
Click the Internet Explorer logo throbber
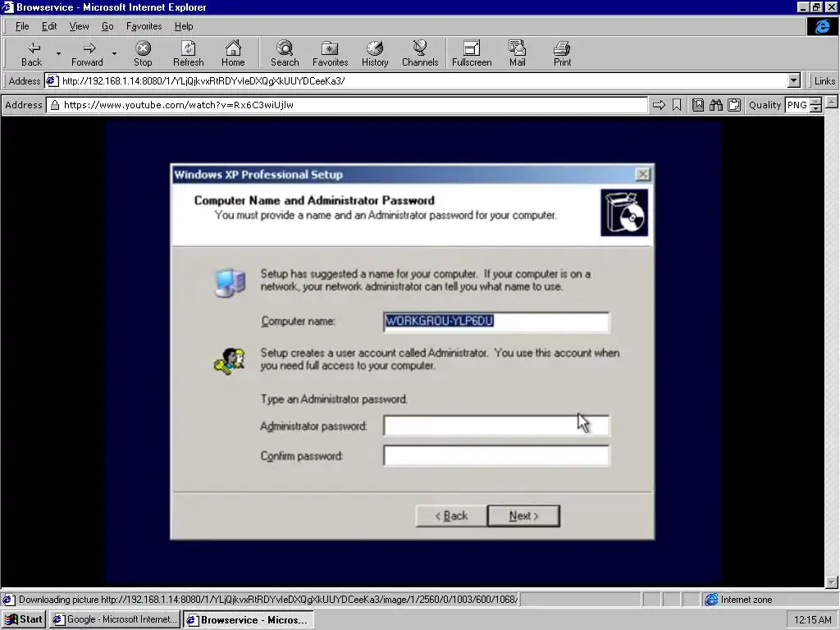822,26
